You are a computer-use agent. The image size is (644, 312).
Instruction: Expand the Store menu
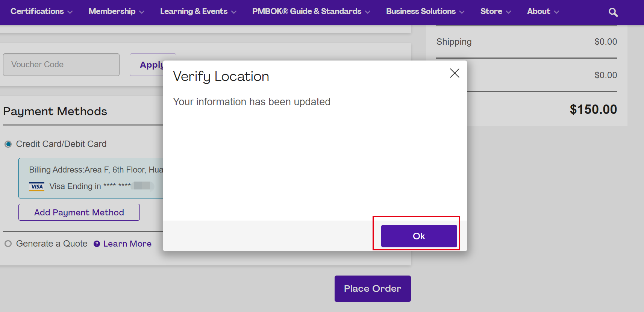(496, 12)
